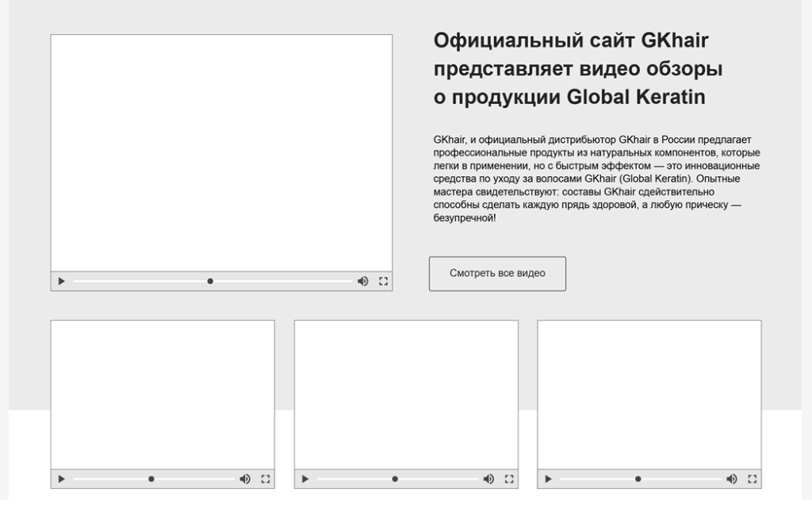The image size is (812, 527).
Task: Fullscreen the bottom-right video
Action: point(753,479)
